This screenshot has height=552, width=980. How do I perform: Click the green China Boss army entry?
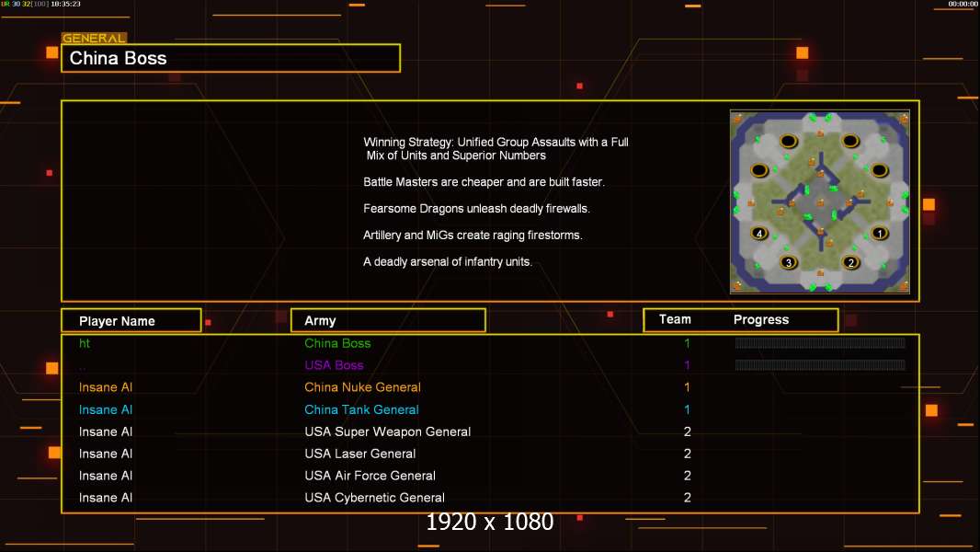337,343
